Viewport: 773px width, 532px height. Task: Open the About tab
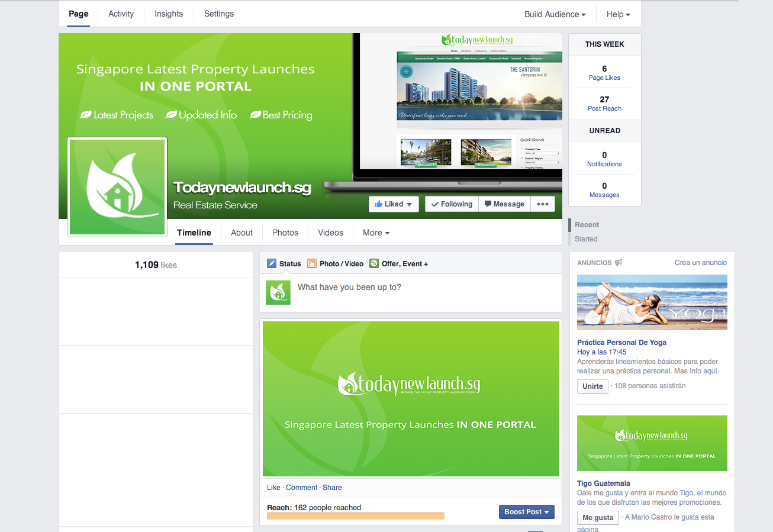[241, 233]
